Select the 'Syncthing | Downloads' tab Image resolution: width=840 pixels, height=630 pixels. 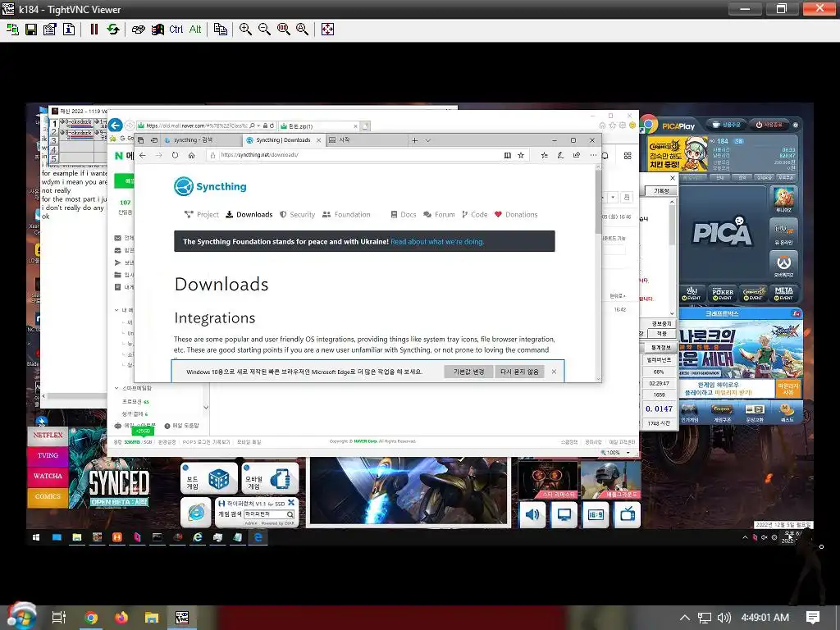pos(283,139)
